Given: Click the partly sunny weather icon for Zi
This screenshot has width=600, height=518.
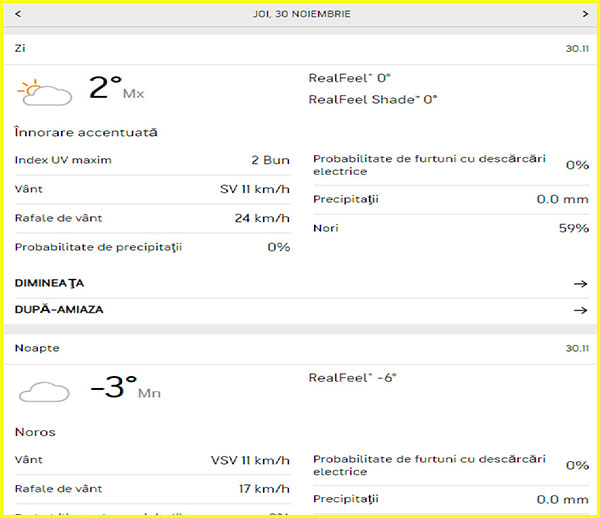Looking at the screenshot, I should 44,92.
